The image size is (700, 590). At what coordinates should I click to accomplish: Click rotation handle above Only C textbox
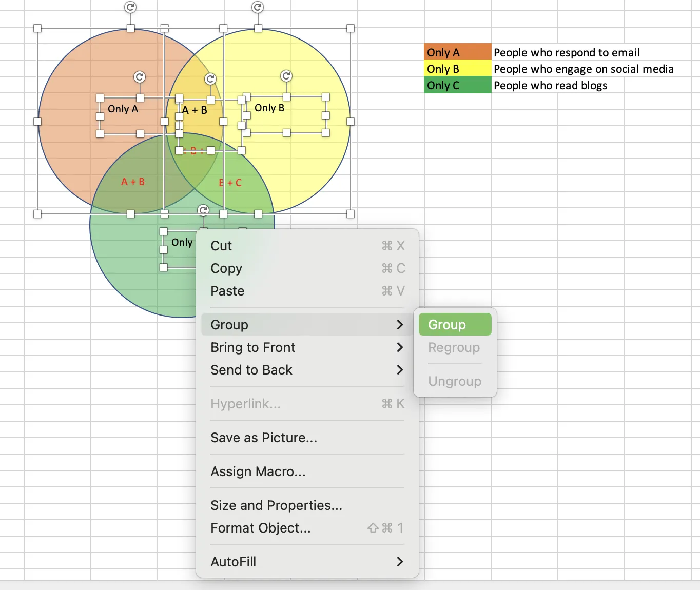coord(203,210)
